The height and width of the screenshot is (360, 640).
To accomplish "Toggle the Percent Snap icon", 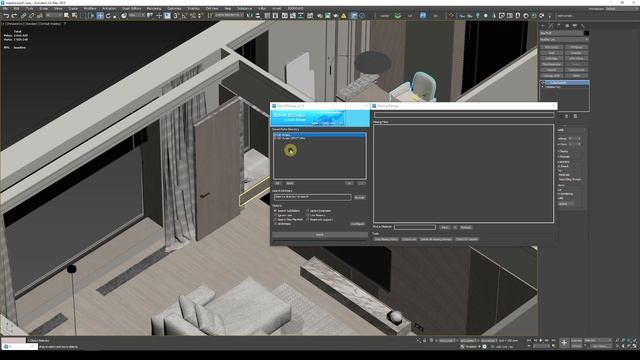I will pos(193,16).
